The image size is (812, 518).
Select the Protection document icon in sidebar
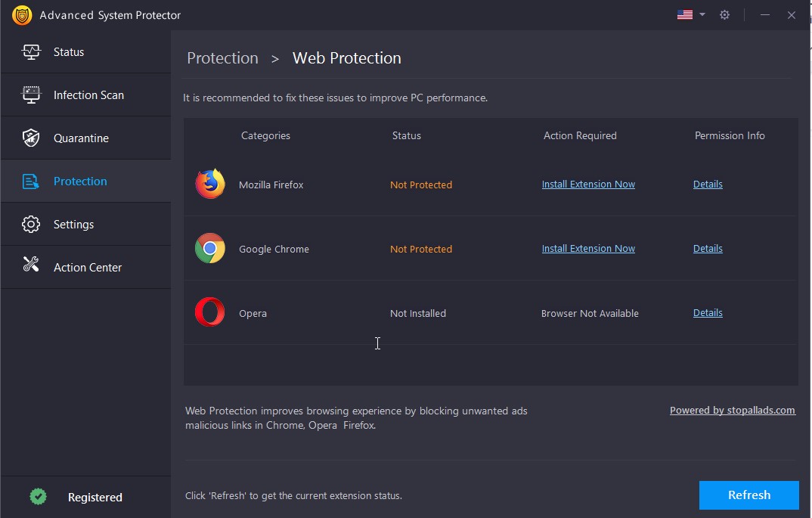pyautogui.click(x=31, y=181)
